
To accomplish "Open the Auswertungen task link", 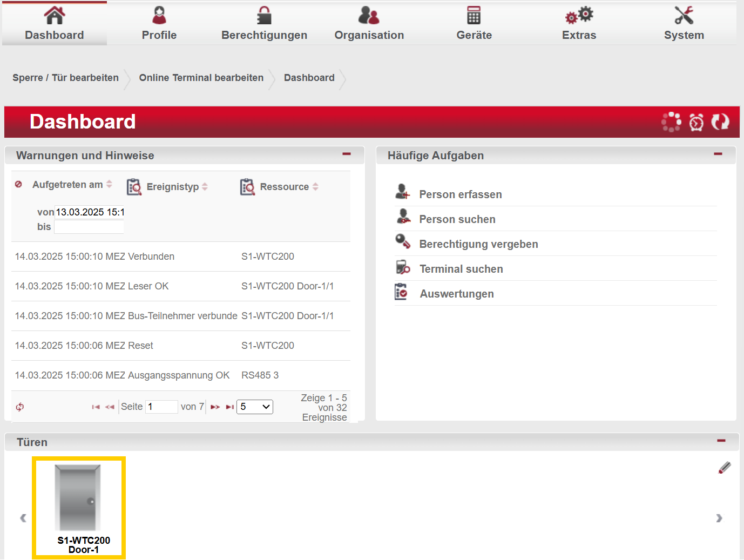I will tap(456, 294).
